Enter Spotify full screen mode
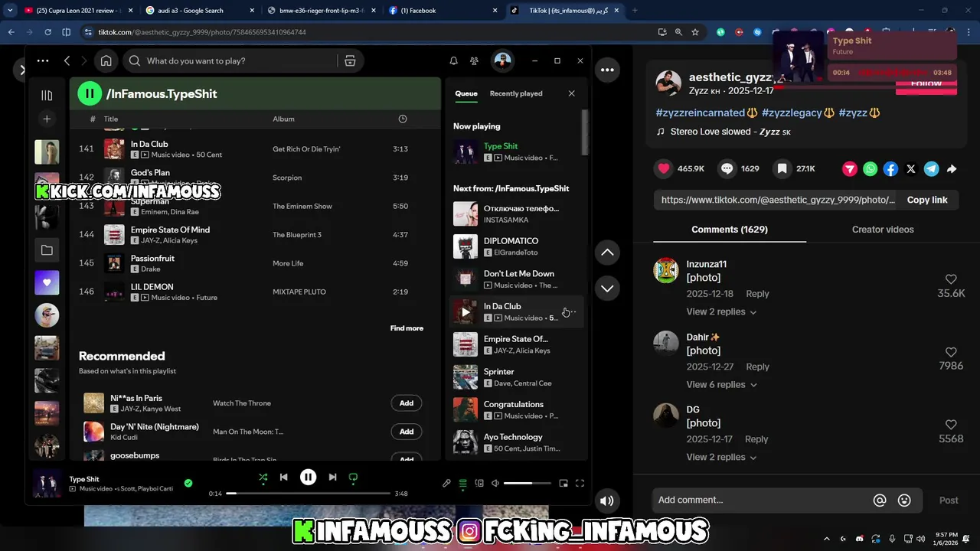The width and height of the screenshot is (980, 551). tap(580, 483)
